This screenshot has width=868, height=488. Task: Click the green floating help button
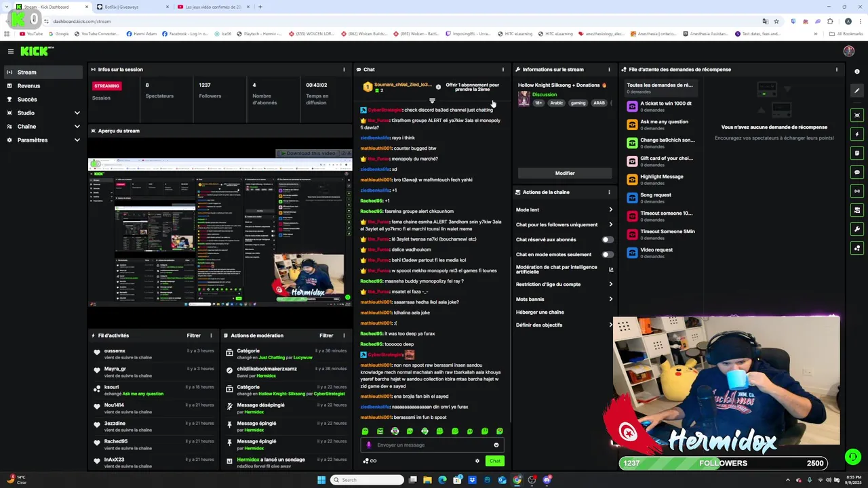click(x=853, y=457)
